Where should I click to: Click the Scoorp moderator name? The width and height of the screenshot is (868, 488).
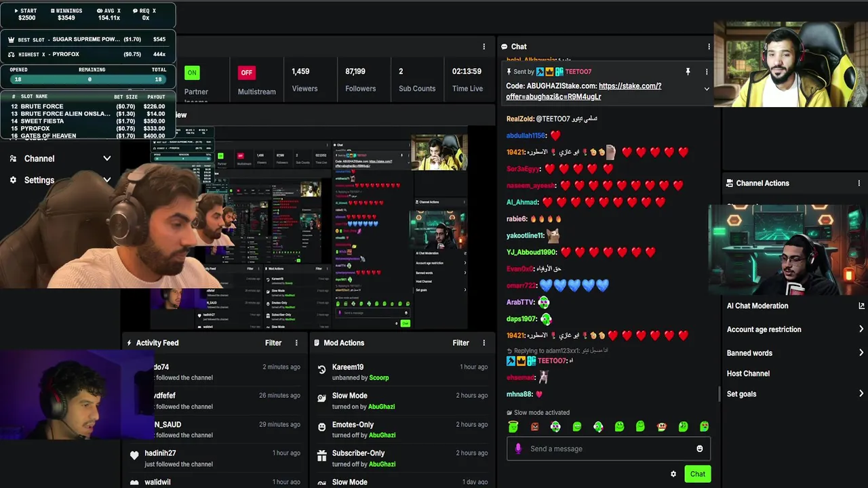[x=379, y=378]
